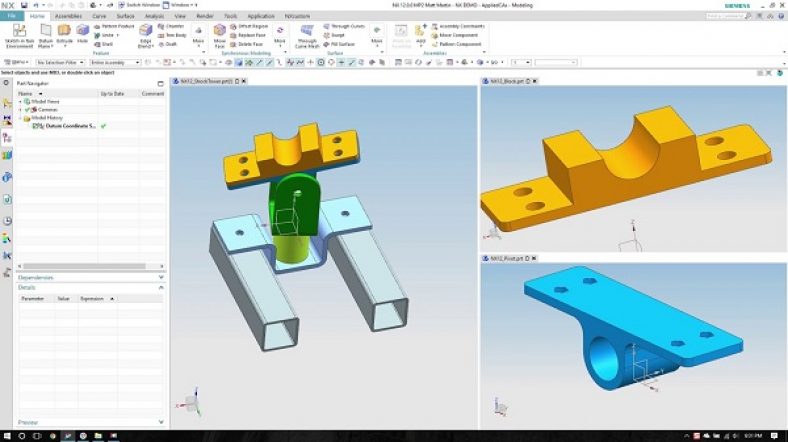Open Sketch in Task Environment tool
The height and width of the screenshot is (442, 788).
pos(19,36)
